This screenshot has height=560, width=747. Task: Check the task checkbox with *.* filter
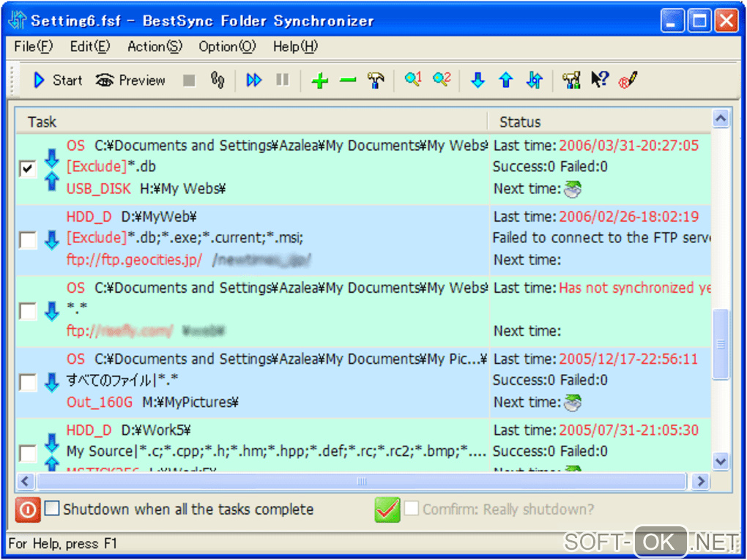[28, 311]
